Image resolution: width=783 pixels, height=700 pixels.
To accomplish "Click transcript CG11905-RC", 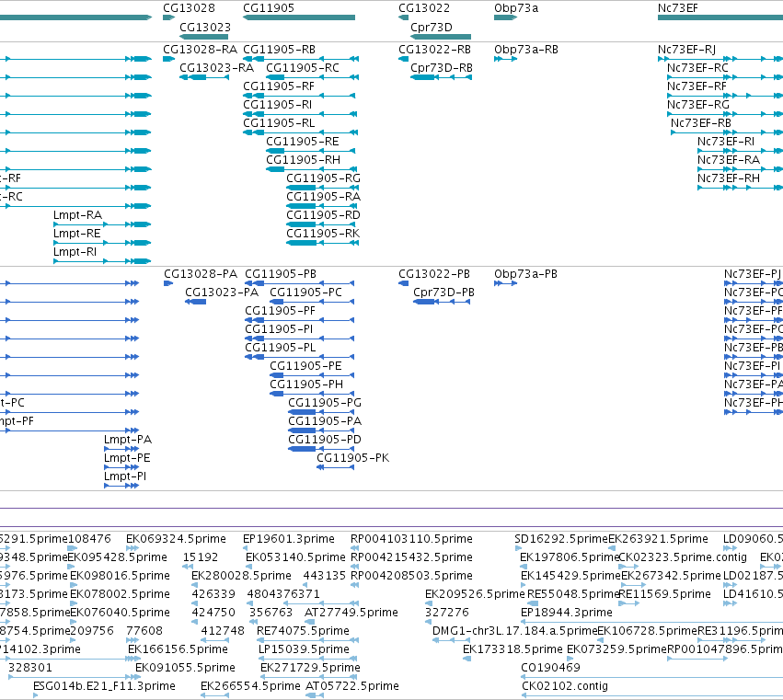I will tap(303, 68).
